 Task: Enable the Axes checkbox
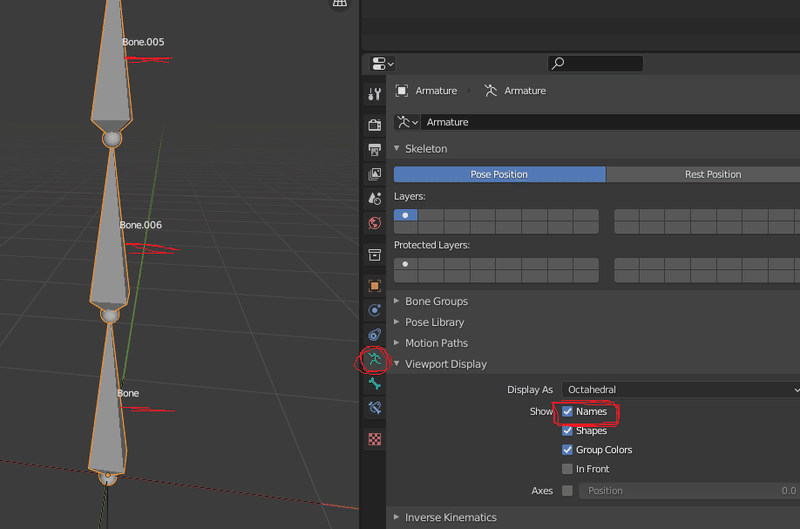coord(567,491)
